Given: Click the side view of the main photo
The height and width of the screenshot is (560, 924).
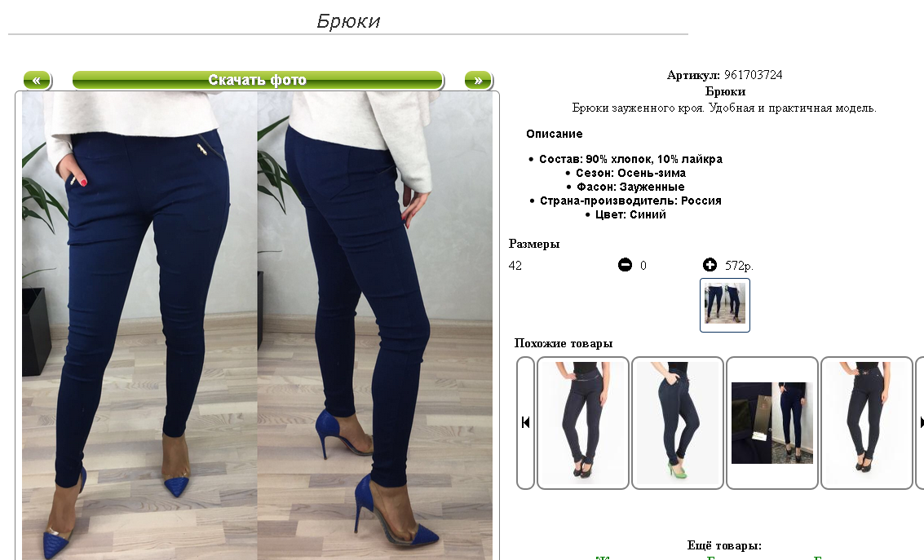Looking at the screenshot, I should pos(375,325).
